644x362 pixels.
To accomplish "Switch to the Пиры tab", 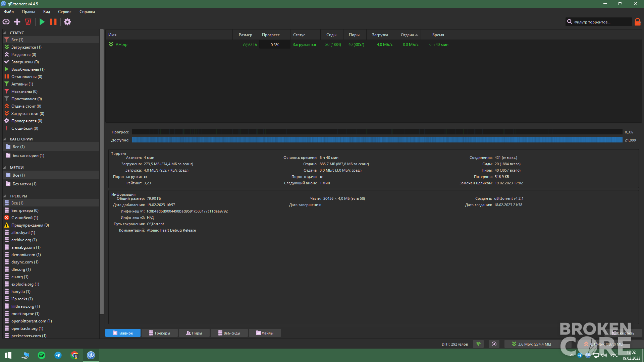I will (x=194, y=333).
